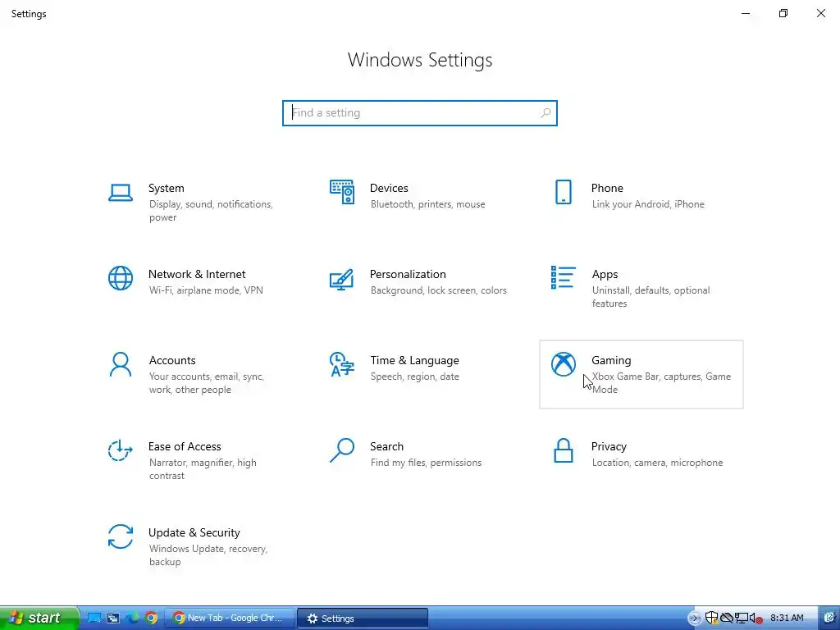Click 'Wi-Fi, airplane mode, VPN' text
840x630 pixels.
tap(206, 290)
